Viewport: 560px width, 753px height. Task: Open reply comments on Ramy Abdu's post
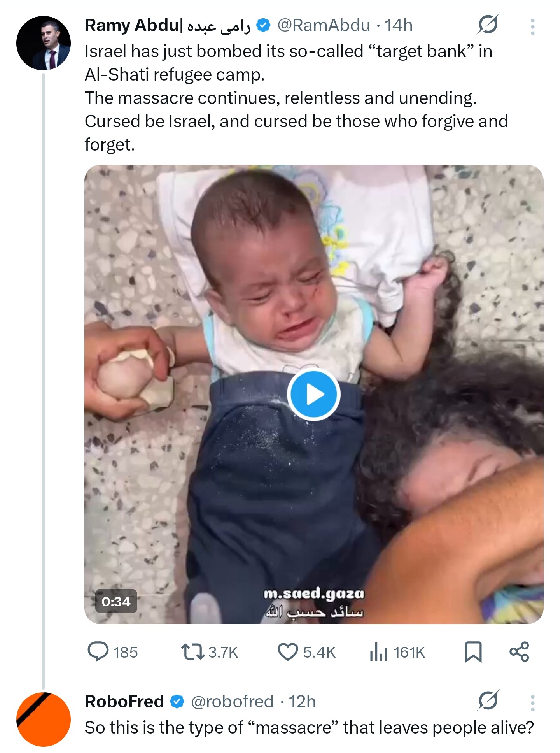113,652
